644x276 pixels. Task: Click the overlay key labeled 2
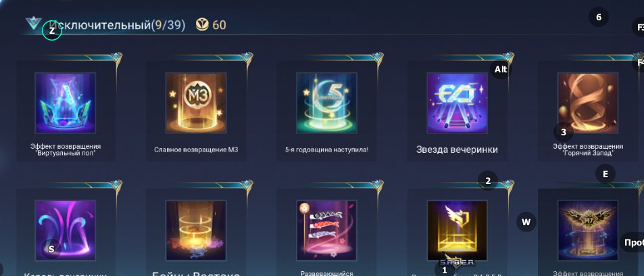tap(488, 181)
